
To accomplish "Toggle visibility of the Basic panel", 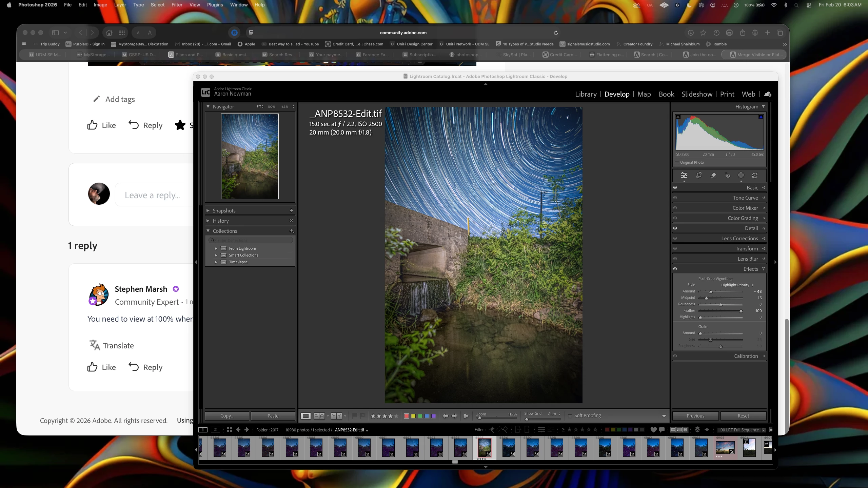I will point(675,187).
